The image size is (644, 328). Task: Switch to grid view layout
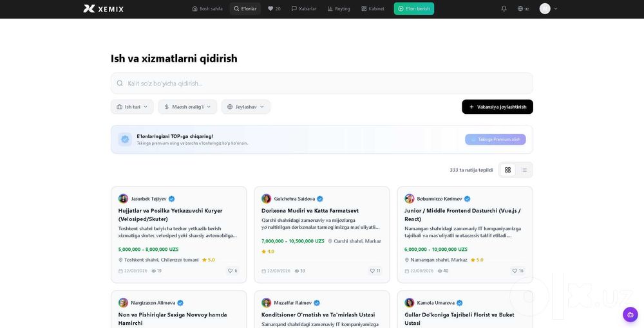[507, 170]
